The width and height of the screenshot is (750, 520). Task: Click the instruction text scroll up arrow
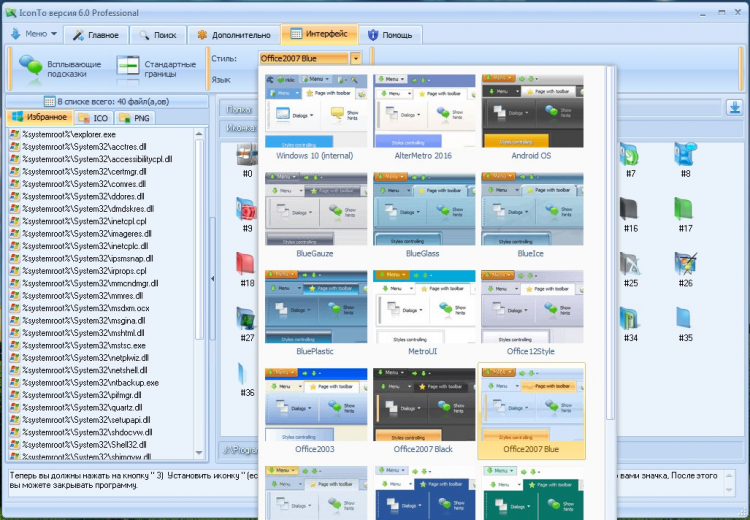coord(729,476)
